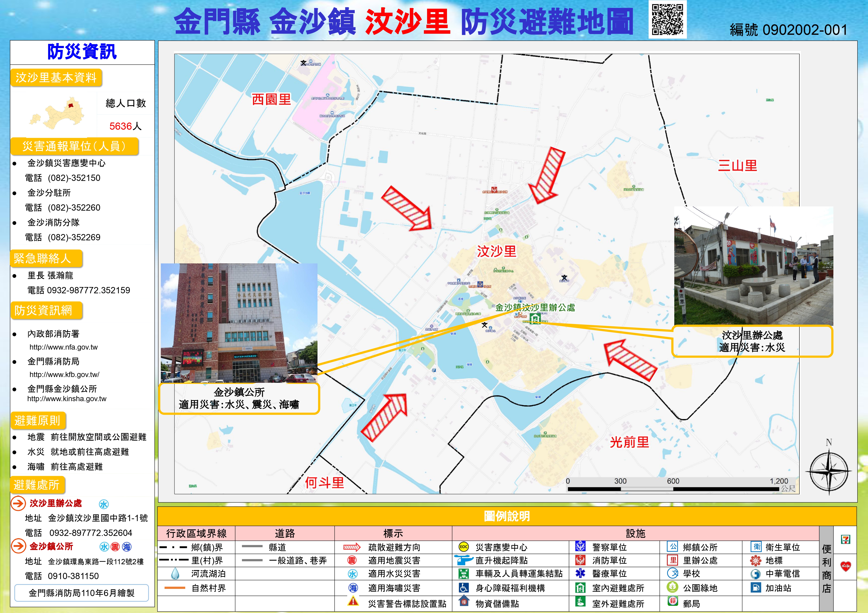The image size is (868, 613).
Task: Click the 7-Eleven convenience store logo
Action: 845,539
